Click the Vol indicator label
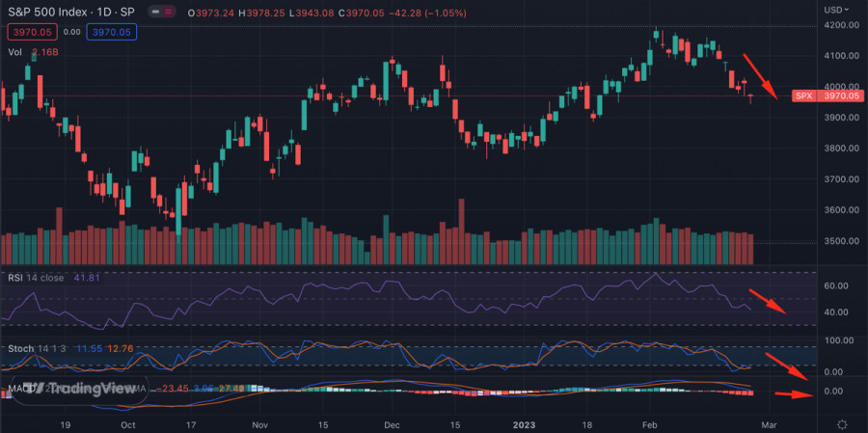The image size is (868, 433). (x=14, y=52)
